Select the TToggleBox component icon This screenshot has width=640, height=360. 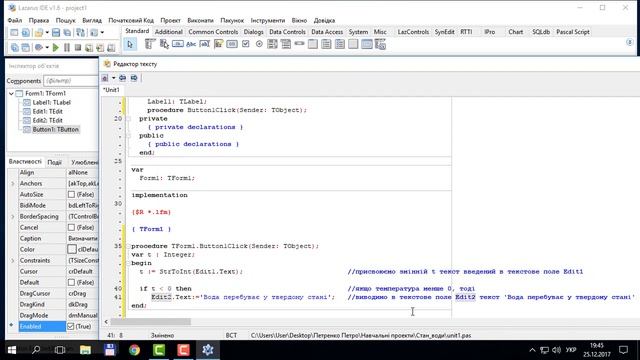click(x=232, y=44)
